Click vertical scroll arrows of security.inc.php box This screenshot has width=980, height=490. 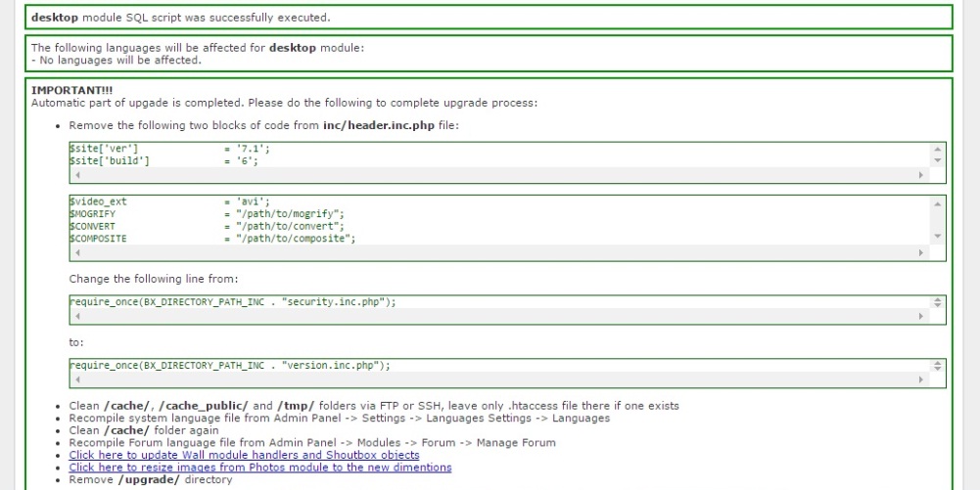coord(937,302)
